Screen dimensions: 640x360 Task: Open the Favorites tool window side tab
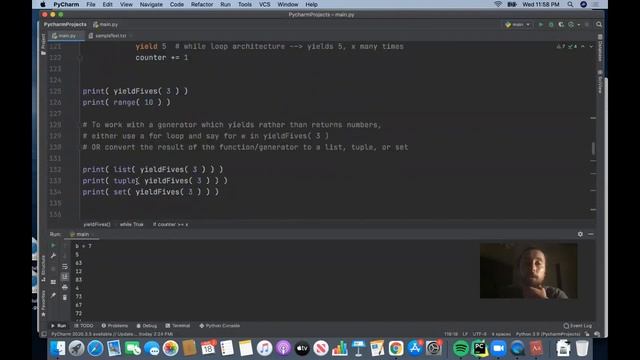pos(43,303)
